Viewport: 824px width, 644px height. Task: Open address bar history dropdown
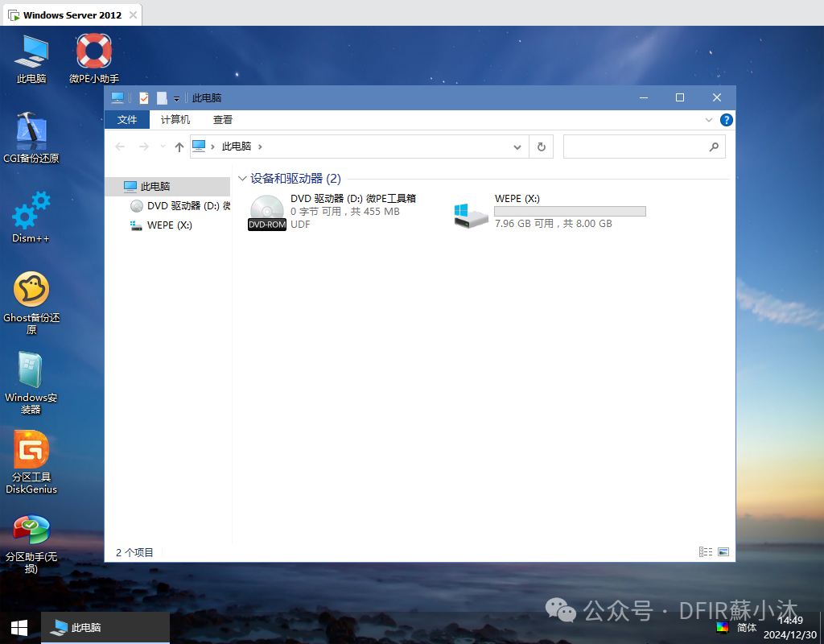pos(517,147)
